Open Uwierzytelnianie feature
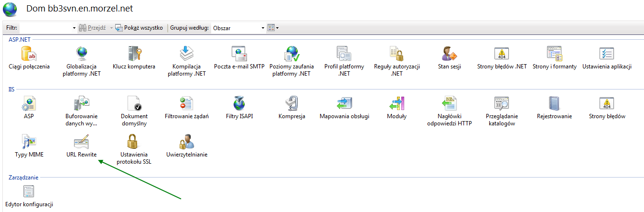Image resolution: width=644 pixels, height=212 pixels. [187, 146]
